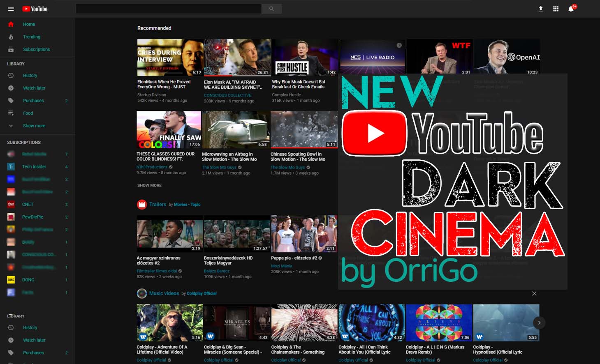Viewport: 600px width, 364px height.
Task: Play Elon Musk cries during interview thumbnail
Action: (x=170, y=58)
